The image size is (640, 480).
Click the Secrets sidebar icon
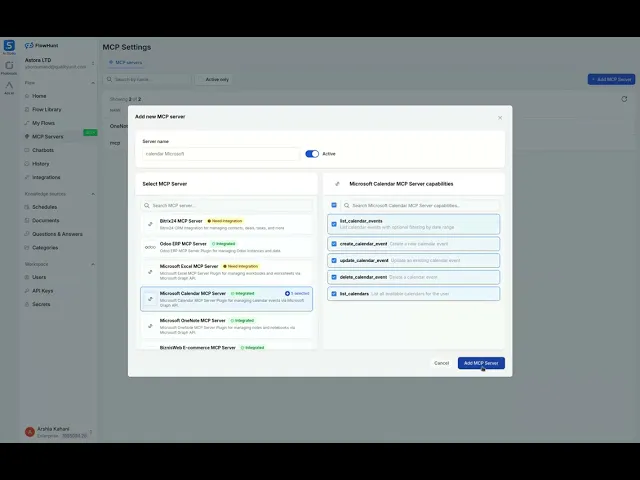(27, 304)
